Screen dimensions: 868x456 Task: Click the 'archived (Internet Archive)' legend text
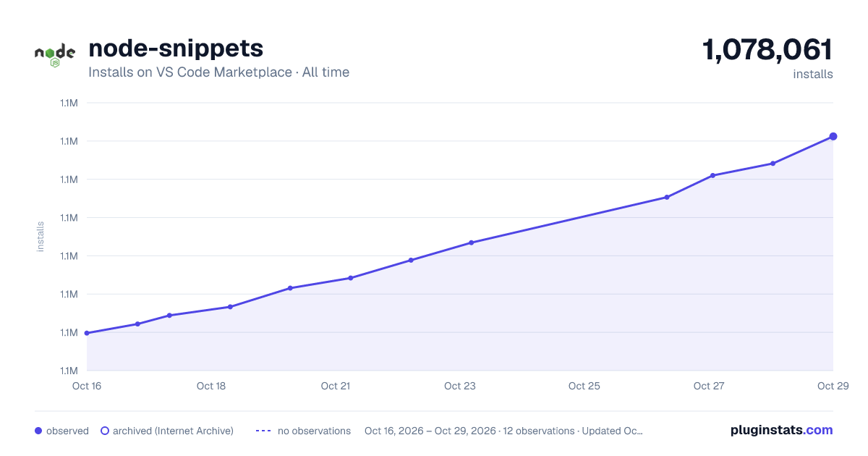(x=173, y=431)
